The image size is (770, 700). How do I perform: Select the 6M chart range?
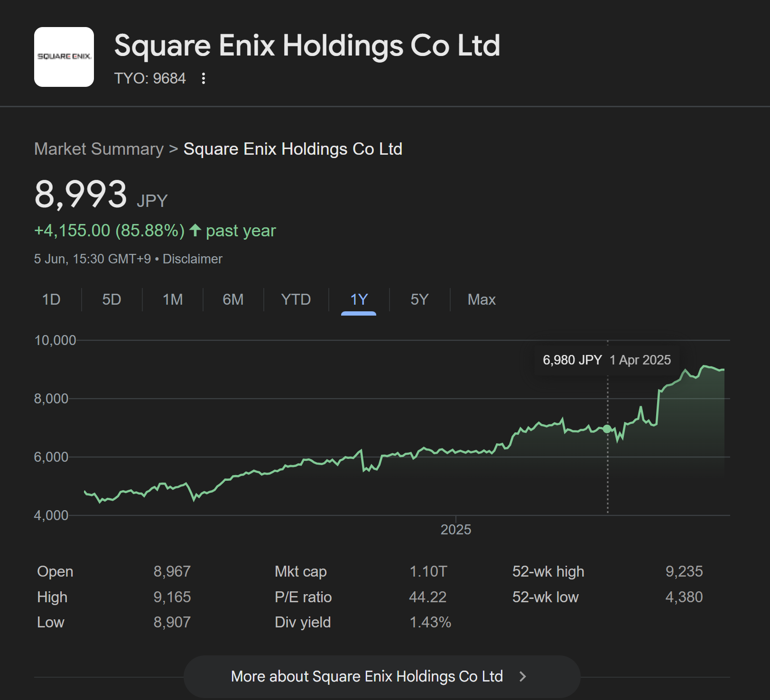coord(233,299)
